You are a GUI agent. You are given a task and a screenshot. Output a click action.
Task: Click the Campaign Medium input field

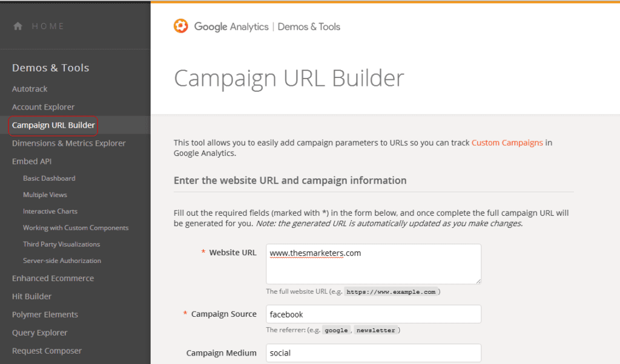tap(373, 353)
